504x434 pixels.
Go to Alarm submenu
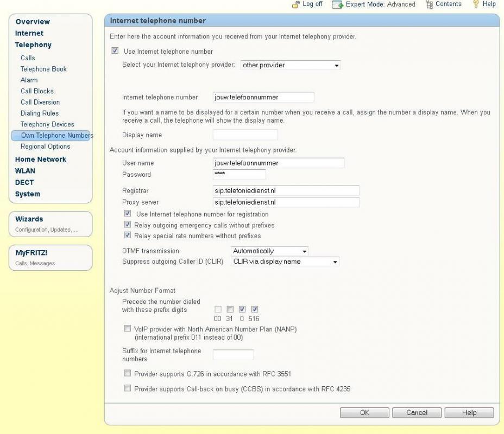tap(29, 80)
